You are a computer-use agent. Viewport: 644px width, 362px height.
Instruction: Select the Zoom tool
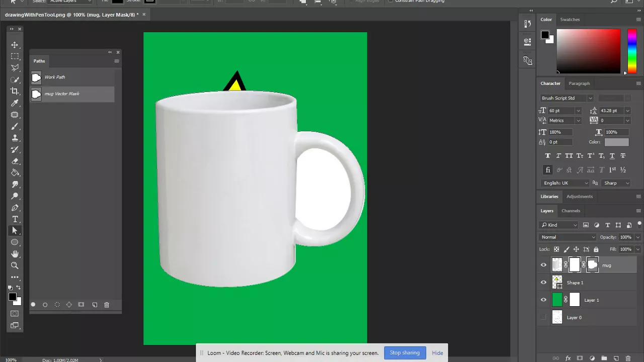pos(15,265)
